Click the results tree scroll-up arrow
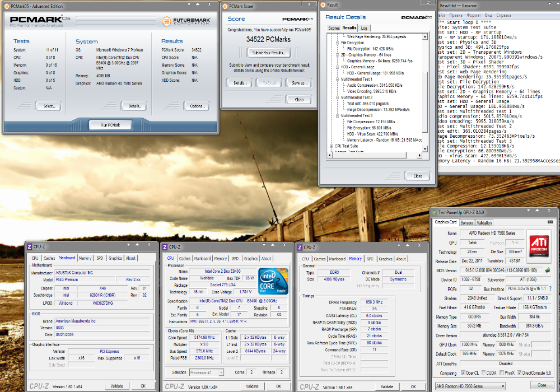The height and width of the screenshot is (392, 560). click(x=425, y=36)
